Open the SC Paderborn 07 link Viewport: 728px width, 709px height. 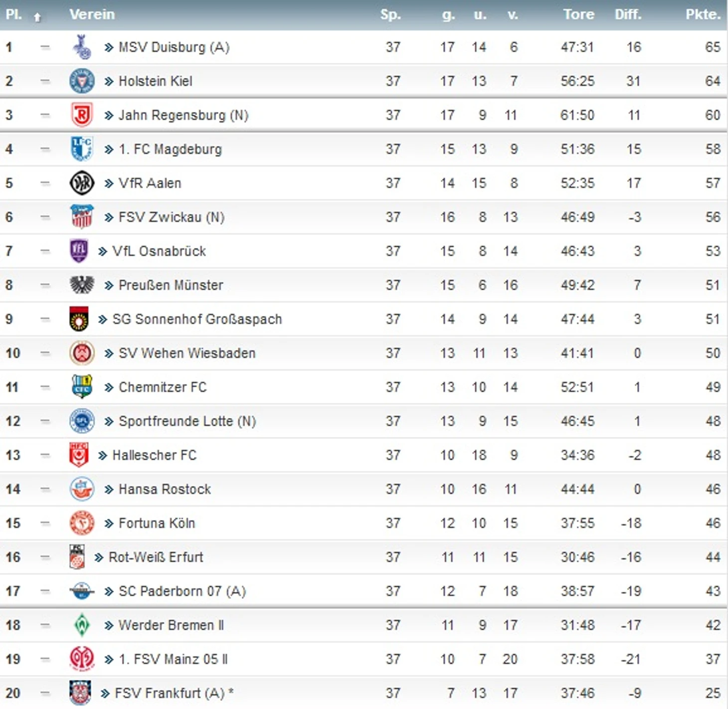tap(182, 591)
